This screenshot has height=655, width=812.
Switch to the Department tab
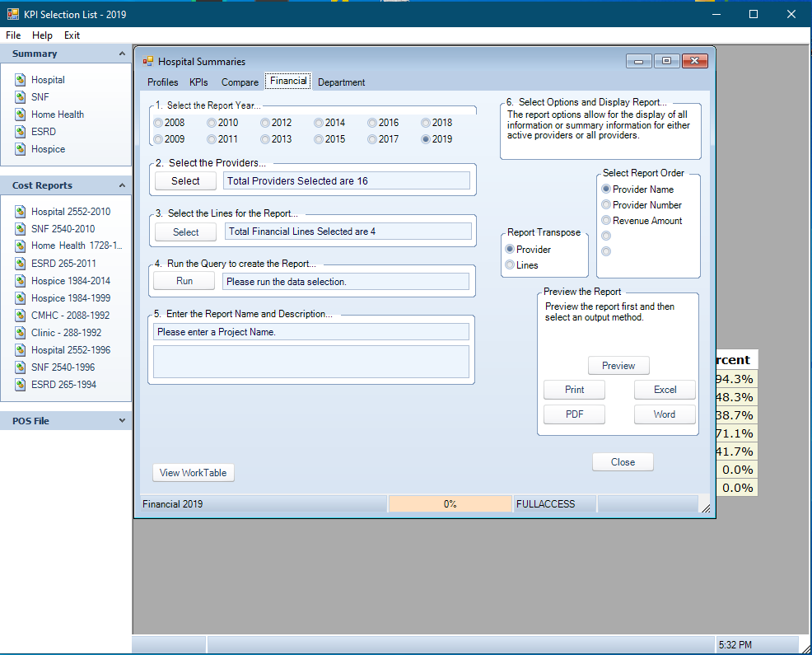tap(341, 82)
